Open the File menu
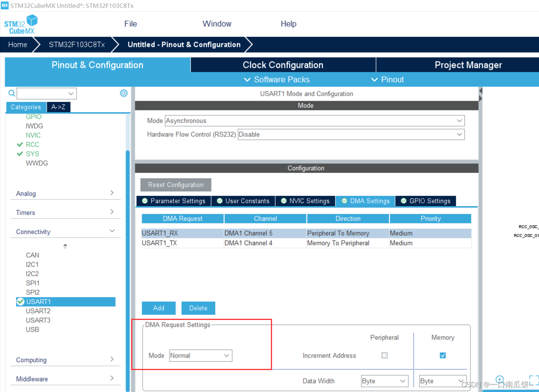Viewport: 539px width, 392px height. pos(130,24)
